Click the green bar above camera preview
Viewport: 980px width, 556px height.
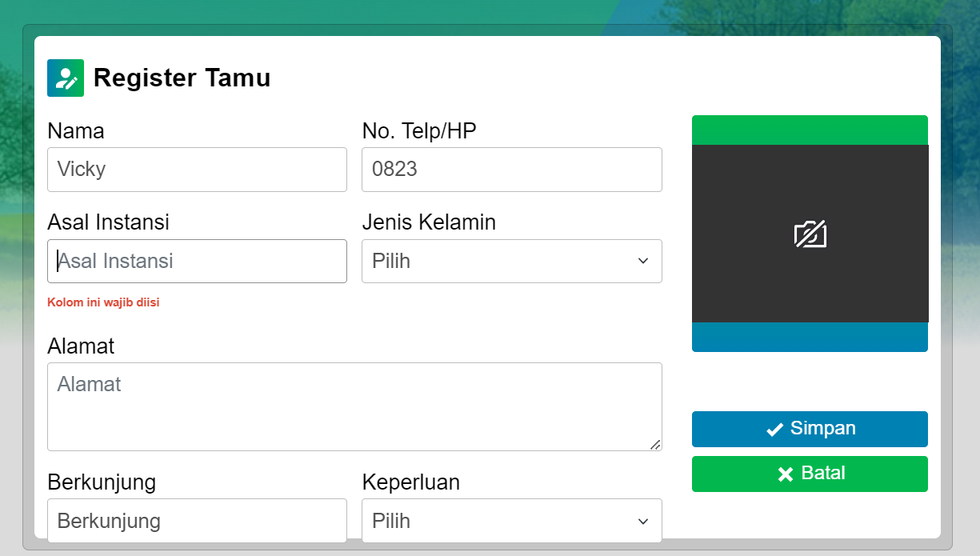click(810, 129)
